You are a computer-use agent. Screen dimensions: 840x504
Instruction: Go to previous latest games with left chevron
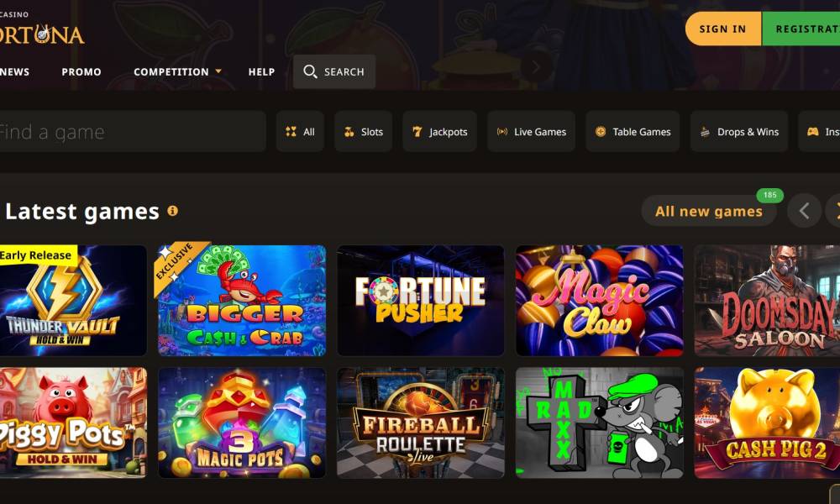click(x=804, y=211)
